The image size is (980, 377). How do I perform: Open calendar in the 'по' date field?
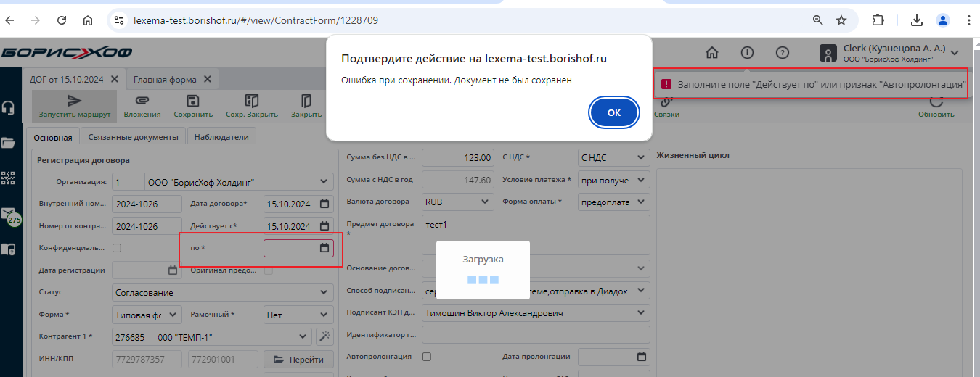[324, 248]
